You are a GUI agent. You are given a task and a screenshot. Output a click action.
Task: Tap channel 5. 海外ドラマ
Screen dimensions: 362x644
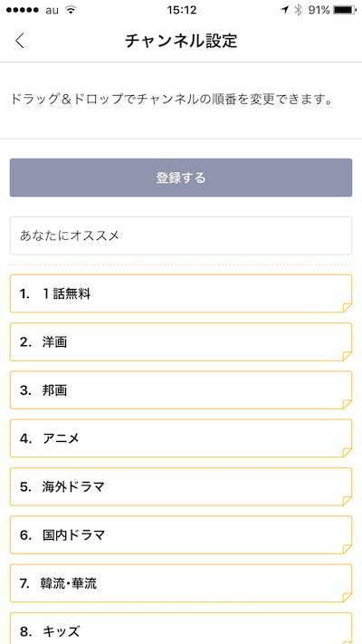click(181, 486)
